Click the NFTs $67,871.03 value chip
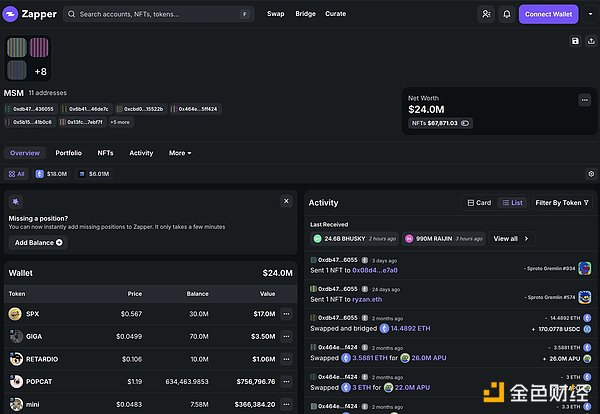This screenshot has height=414, width=600. (x=440, y=123)
